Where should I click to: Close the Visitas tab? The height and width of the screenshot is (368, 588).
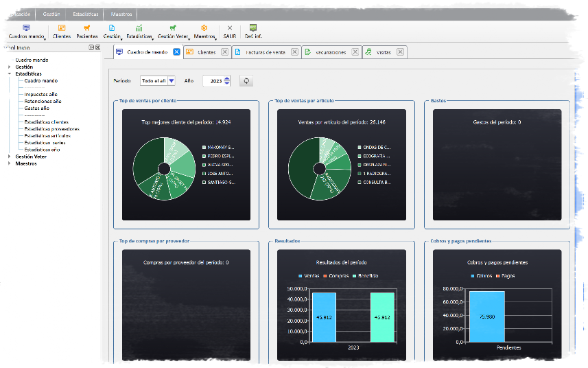(x=401, y=52)
